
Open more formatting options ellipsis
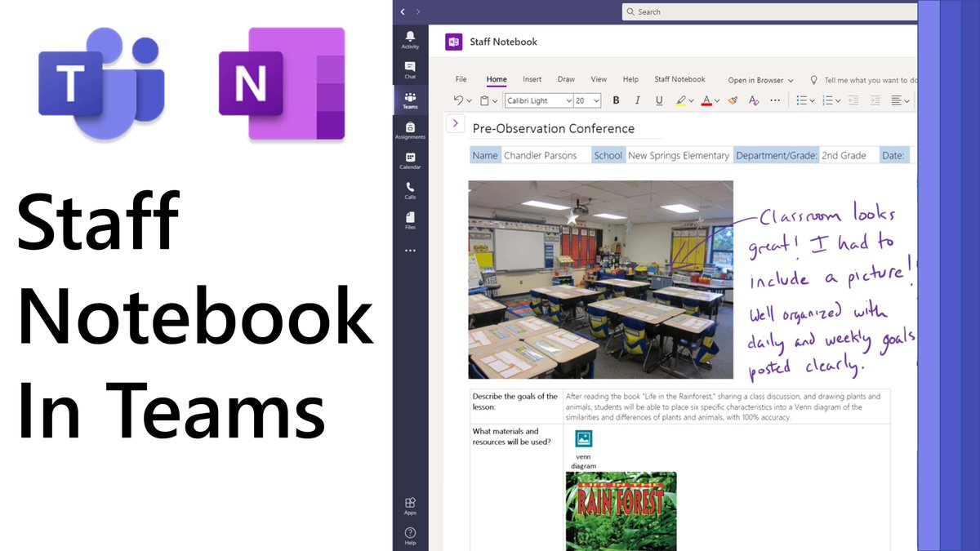pyautogui.click(x=775, y=100)
